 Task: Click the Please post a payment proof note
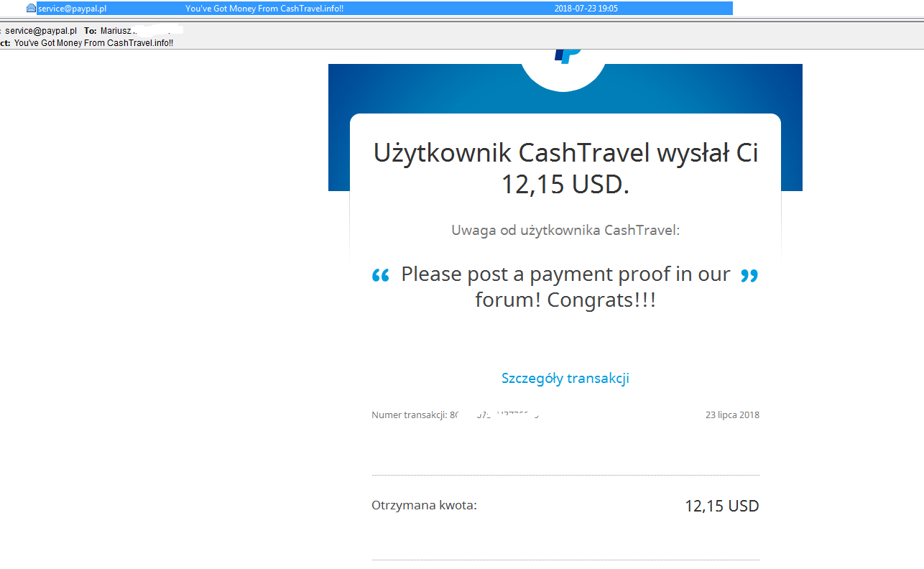565,287
